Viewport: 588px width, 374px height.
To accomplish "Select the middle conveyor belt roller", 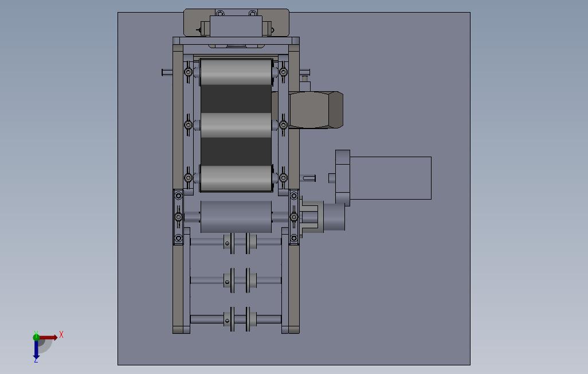I will [236, 125].
